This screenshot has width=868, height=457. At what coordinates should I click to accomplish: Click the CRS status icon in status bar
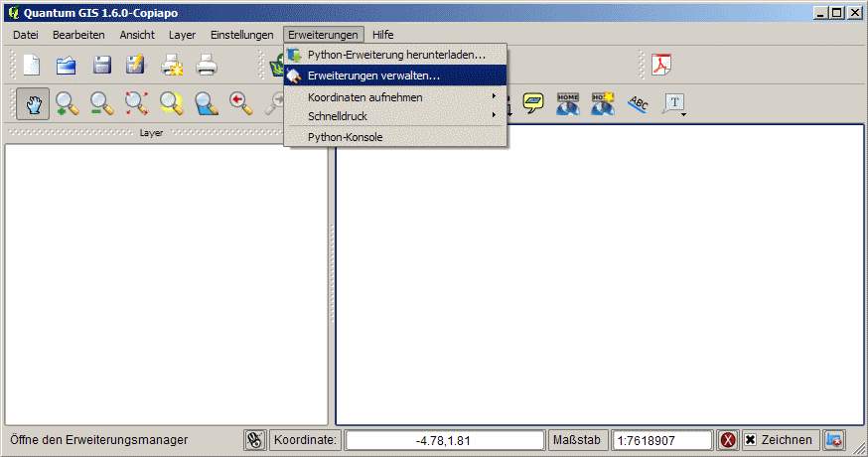833,440
